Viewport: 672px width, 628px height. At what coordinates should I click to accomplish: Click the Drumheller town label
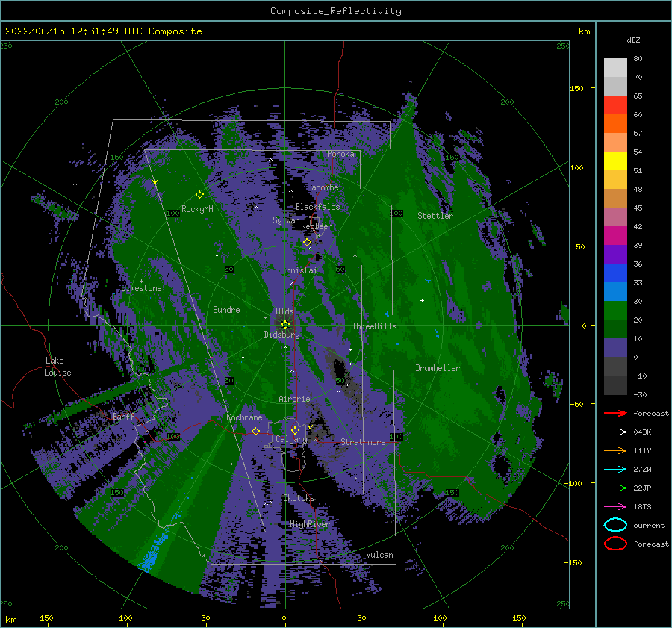[438, 368]
